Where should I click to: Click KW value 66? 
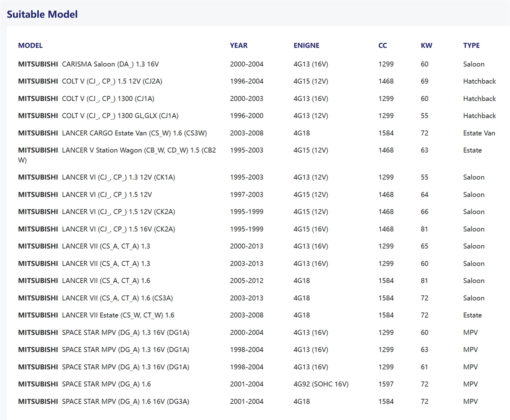coord(425,212)
